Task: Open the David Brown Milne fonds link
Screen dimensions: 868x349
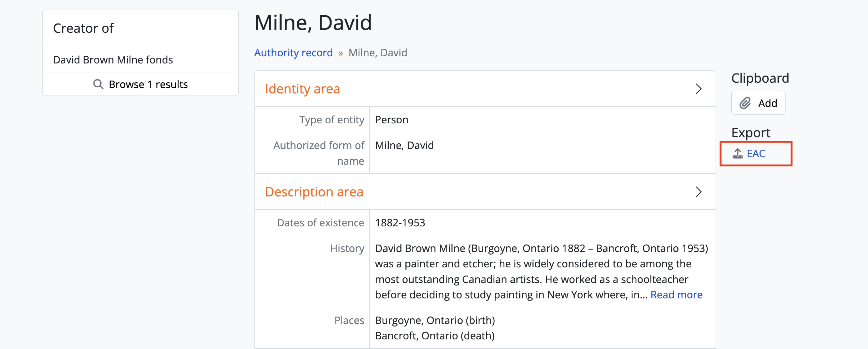Action: pyautogui.click(x=113, y=60)
